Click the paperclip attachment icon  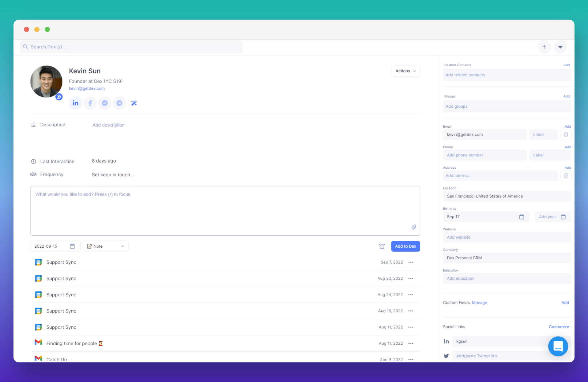pyautogui.click(x=414, y=227)
